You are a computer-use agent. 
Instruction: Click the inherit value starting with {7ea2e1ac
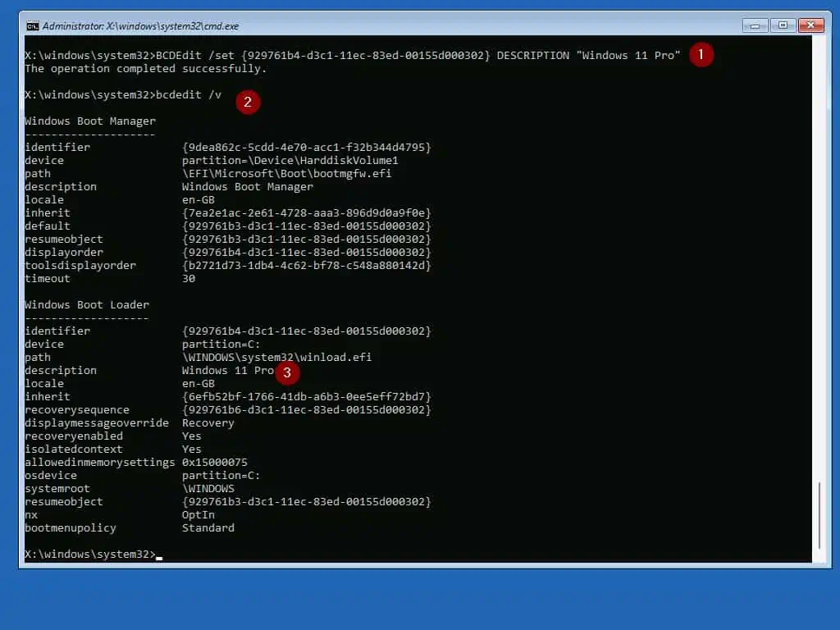pyautogui.click(x=307, y=213)
